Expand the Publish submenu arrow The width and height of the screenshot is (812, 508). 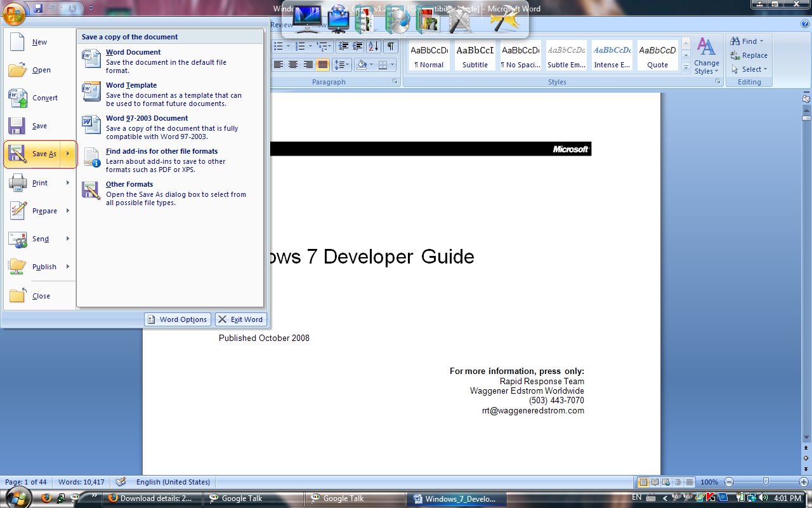point(68,267)
